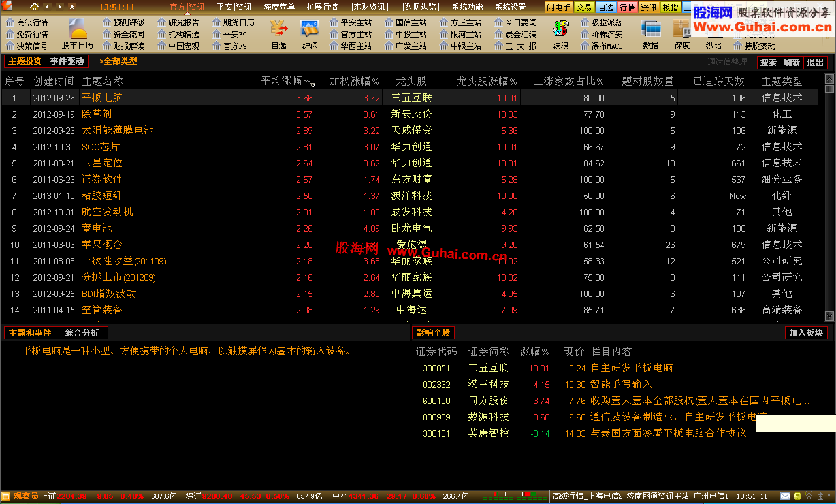The height and width of the screenshot is (504, 836).
Task: Click the home icon in title bar
Action: 35,7
